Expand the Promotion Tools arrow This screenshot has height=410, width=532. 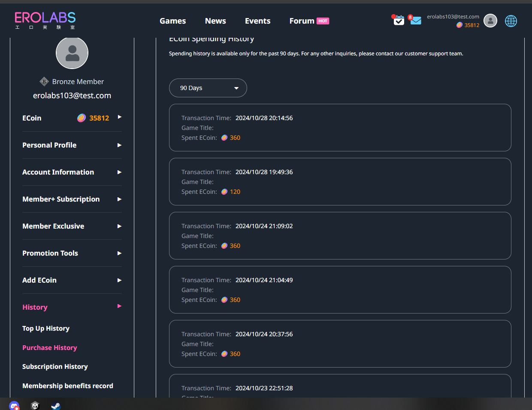coord(120,253)
